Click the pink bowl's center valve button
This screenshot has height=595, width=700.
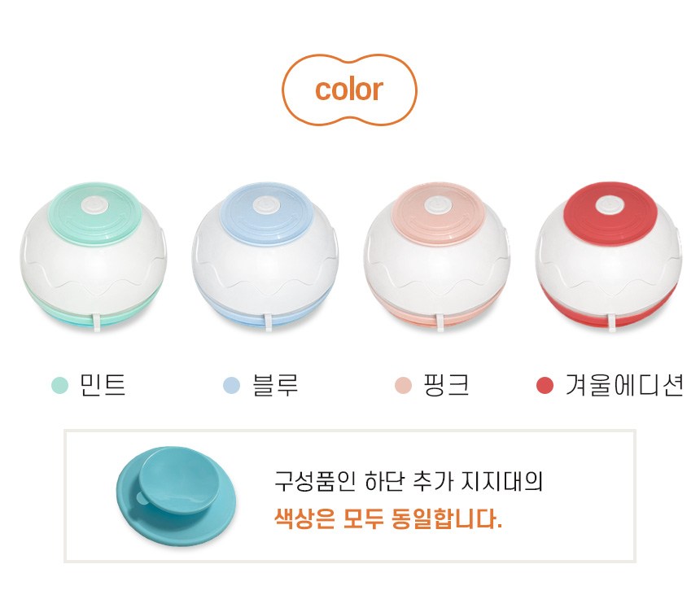[x=438, y=205]
